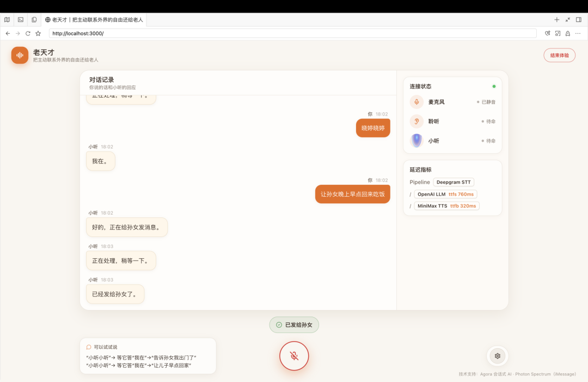
Task: Click the 待命 status next to 聆听
Action: click(491, 122)
